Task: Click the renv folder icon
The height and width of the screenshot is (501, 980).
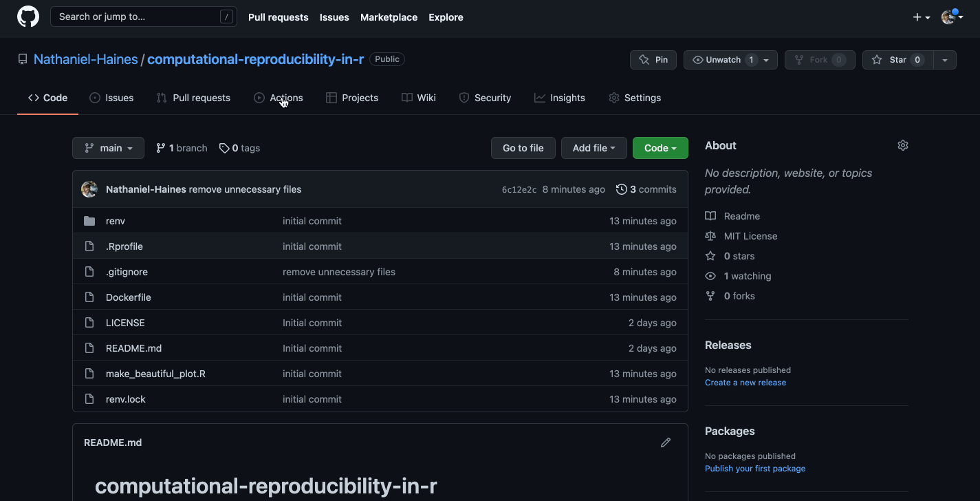Action: coord(89,221)
